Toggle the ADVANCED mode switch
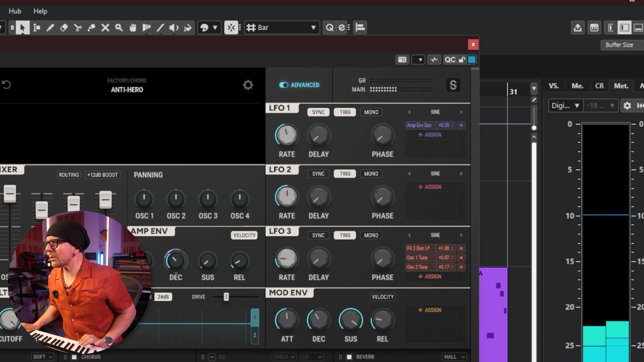This screenshot has height=362, width=644. pos(284,85)
